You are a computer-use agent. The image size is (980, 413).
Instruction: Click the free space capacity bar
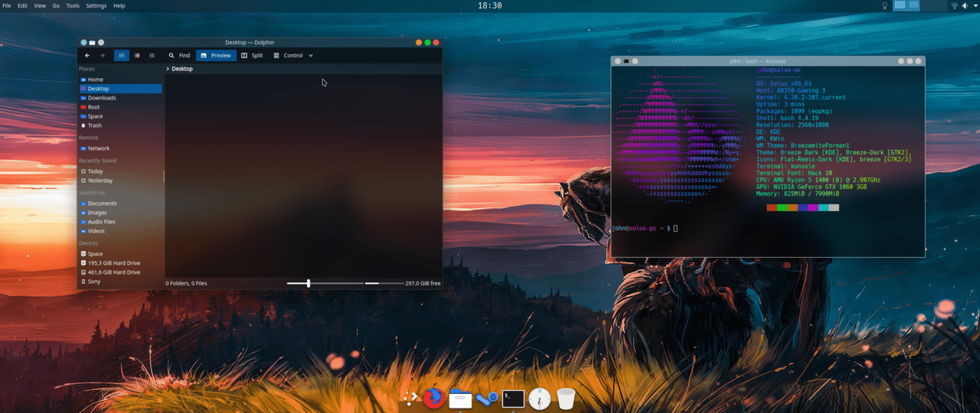coord(384,283)
